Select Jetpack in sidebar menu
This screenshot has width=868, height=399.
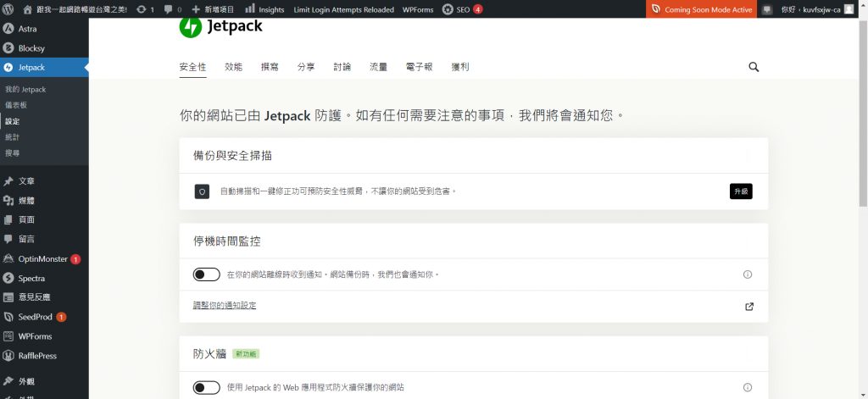[x=44, y=68]
